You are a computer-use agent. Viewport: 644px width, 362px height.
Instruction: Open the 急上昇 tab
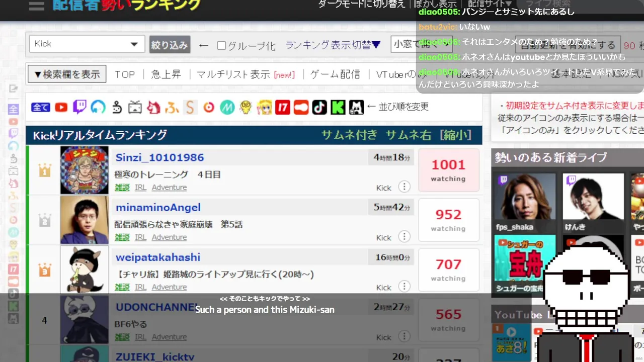166,74
